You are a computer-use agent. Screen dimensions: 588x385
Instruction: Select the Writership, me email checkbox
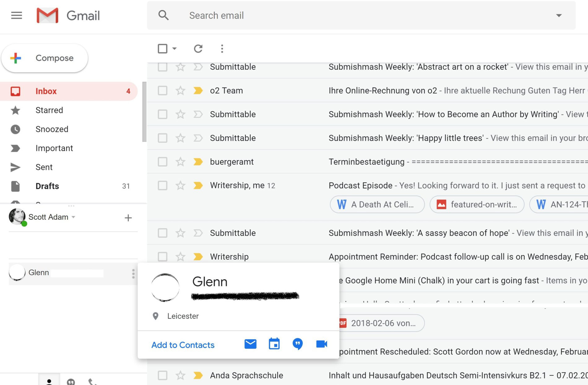click(x=162, y=185)
